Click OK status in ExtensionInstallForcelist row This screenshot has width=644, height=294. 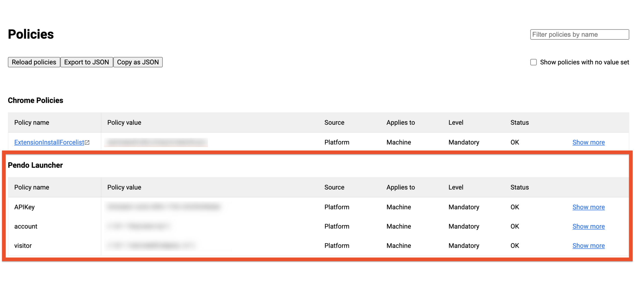515,142
